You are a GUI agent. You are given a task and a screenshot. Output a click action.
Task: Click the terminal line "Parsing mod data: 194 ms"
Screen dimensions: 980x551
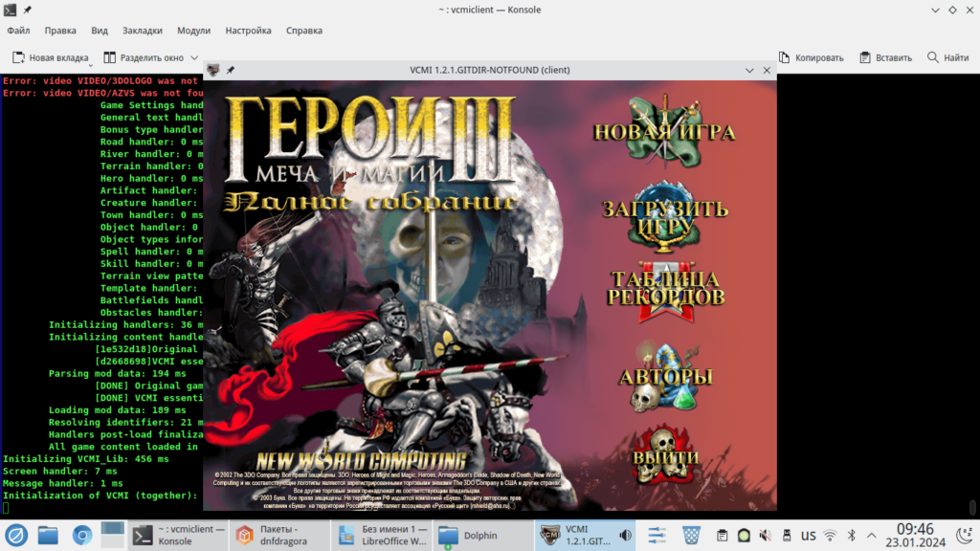tap(118, 374)
